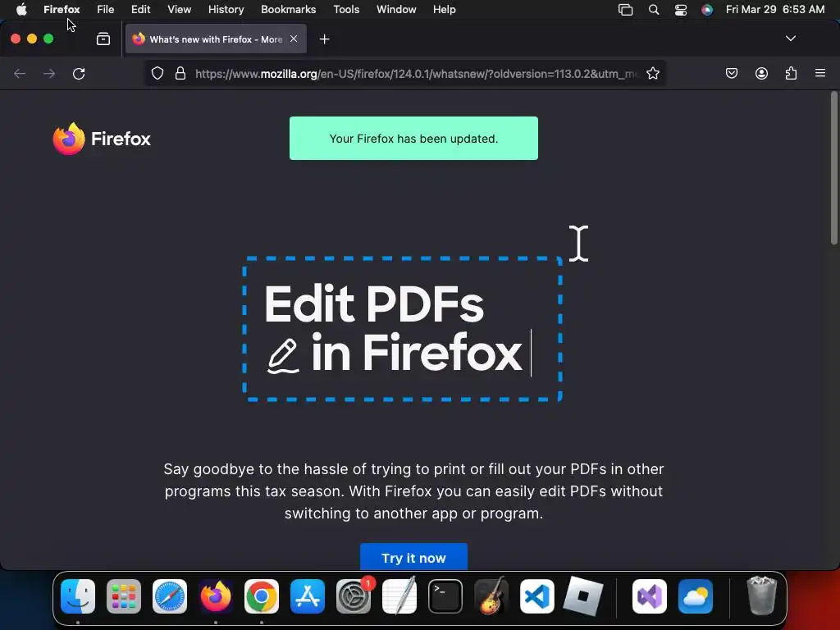
Task: Open Safari from the dock
Action: 170,596
